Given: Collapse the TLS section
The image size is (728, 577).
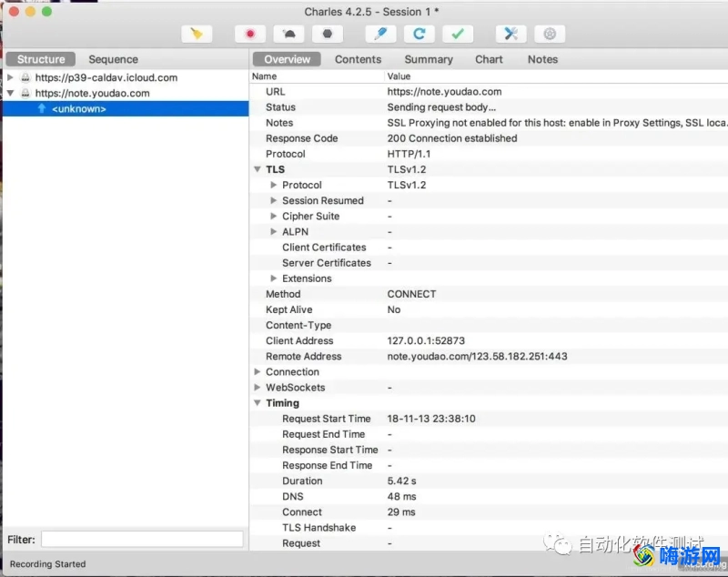Looking at the screenshot, I should pyautogui.click(x=258, y=169).
